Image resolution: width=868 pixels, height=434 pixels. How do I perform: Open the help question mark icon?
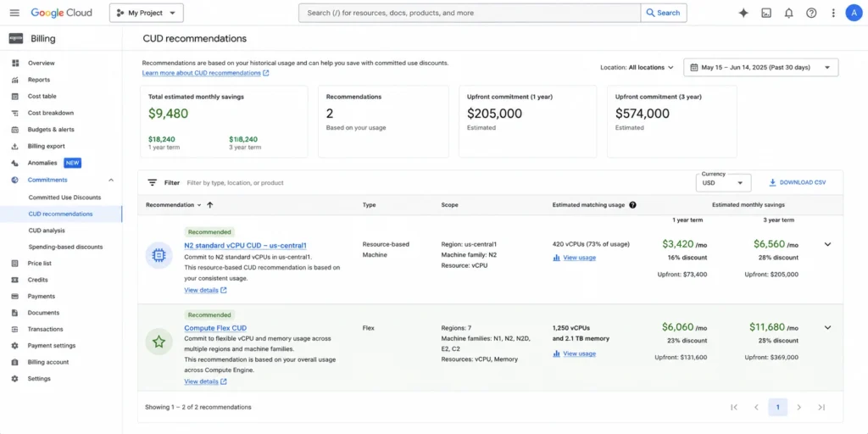tap(811, 13)
